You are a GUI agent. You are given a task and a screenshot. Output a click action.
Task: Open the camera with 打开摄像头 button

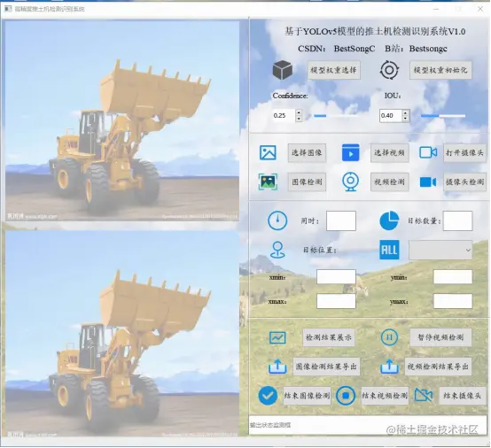(464, 152)
